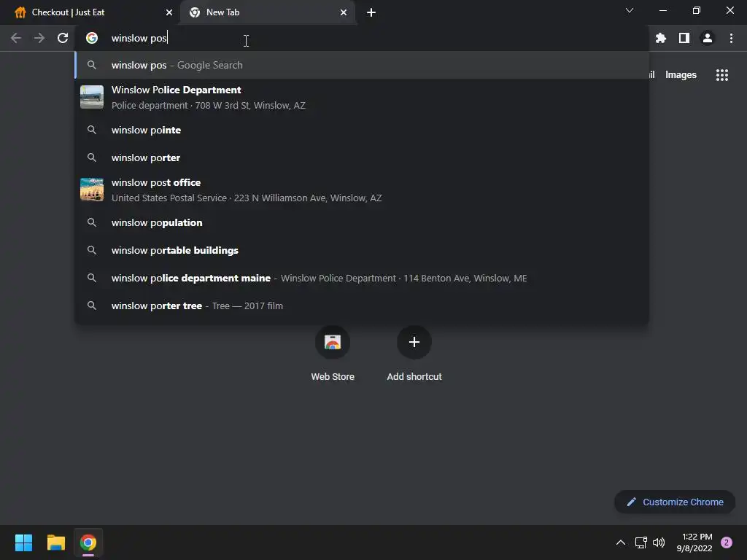Open the network status tray icon

tap(640, 542)
